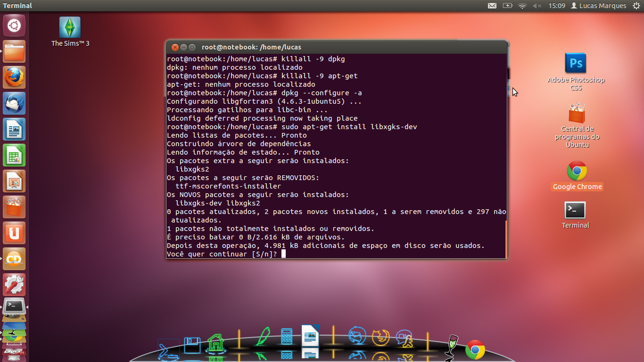Screen dimensions: 644x362
Task: Open LibreOffice Impress from the launcher
Action: [x=14, y=181]
